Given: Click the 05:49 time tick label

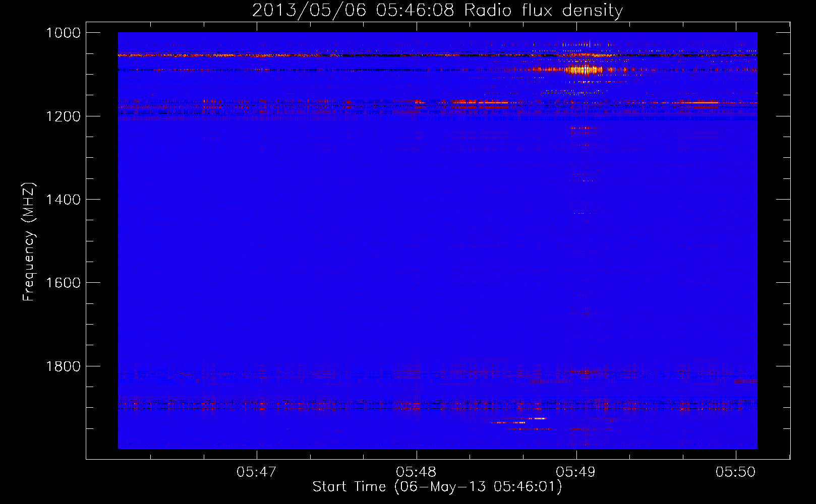Looking at the screenshot, I should pos(576,472).
